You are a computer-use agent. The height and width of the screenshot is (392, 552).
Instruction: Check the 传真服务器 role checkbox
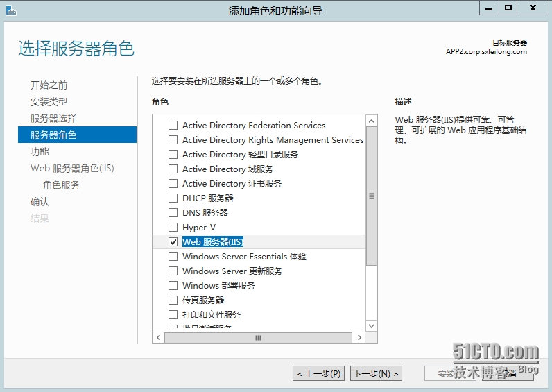173,300
